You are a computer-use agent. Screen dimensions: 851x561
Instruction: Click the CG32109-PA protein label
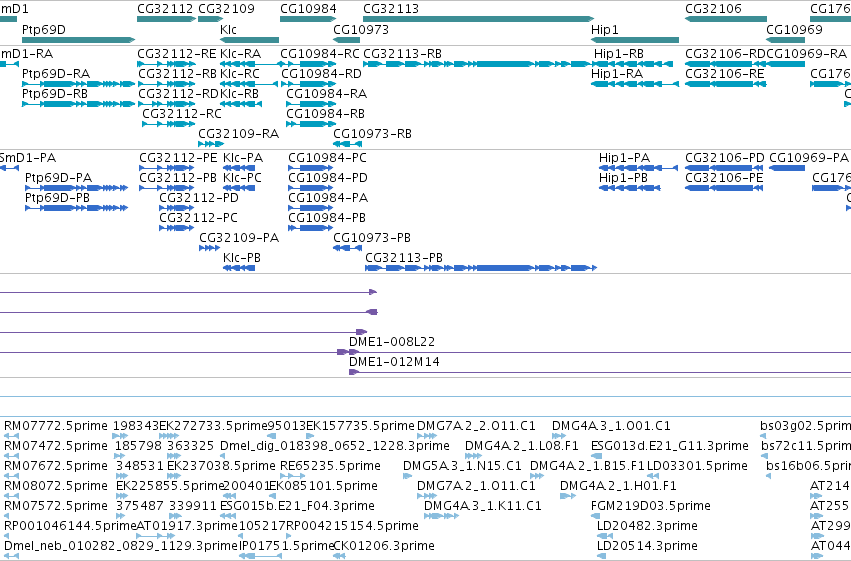click(x=239, y=238)
